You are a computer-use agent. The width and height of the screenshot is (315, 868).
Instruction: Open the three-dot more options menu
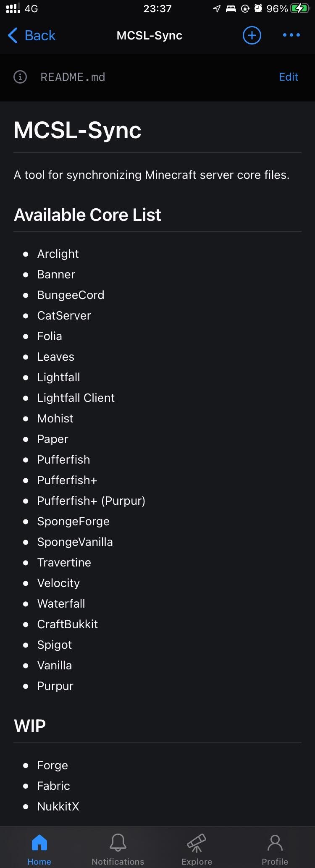pos(291,35)
